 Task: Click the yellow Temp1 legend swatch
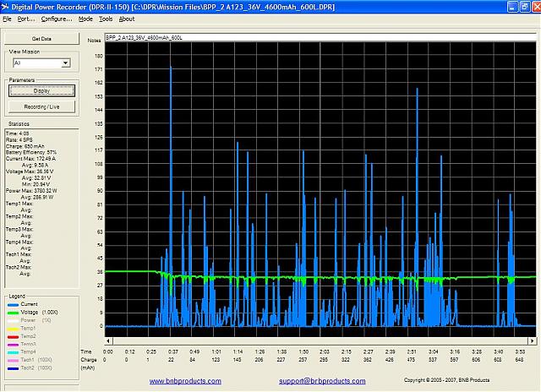click(11, 328)
